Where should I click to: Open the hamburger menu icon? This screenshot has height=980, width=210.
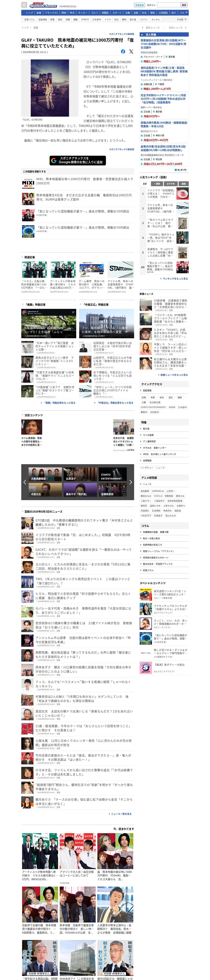click(24, 5)
